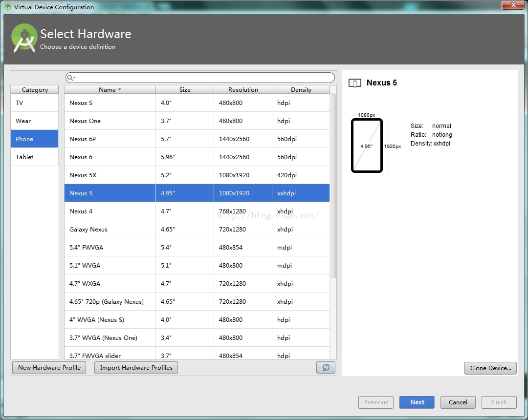
Task: Sort the list by Resolution column
Action: [243, 90]
